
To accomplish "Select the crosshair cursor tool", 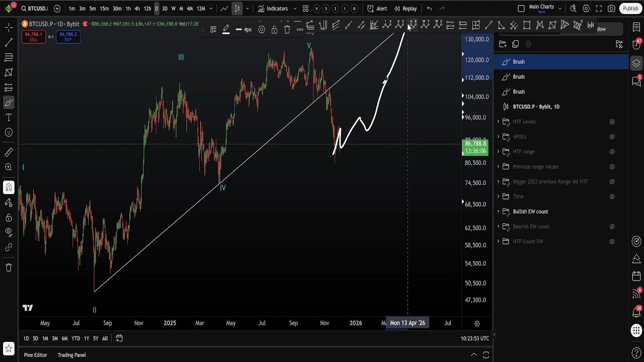I will [9, 27].
